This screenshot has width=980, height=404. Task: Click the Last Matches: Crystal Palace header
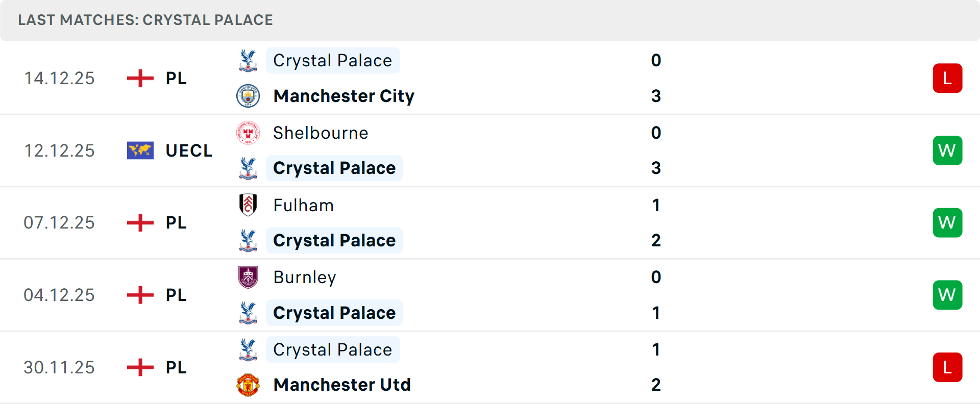145,20
